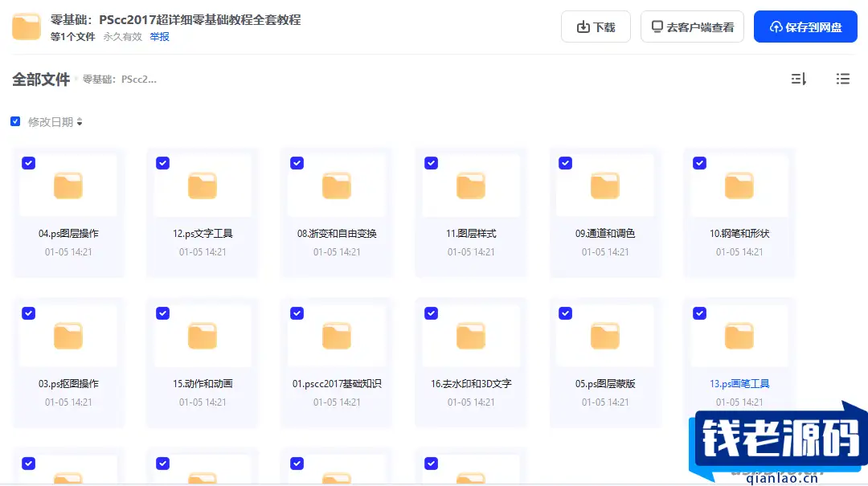Viewport: 868px width, 486px height.
Task: Click the 09.通道和调色 folder name
Action: coord(605,234)
